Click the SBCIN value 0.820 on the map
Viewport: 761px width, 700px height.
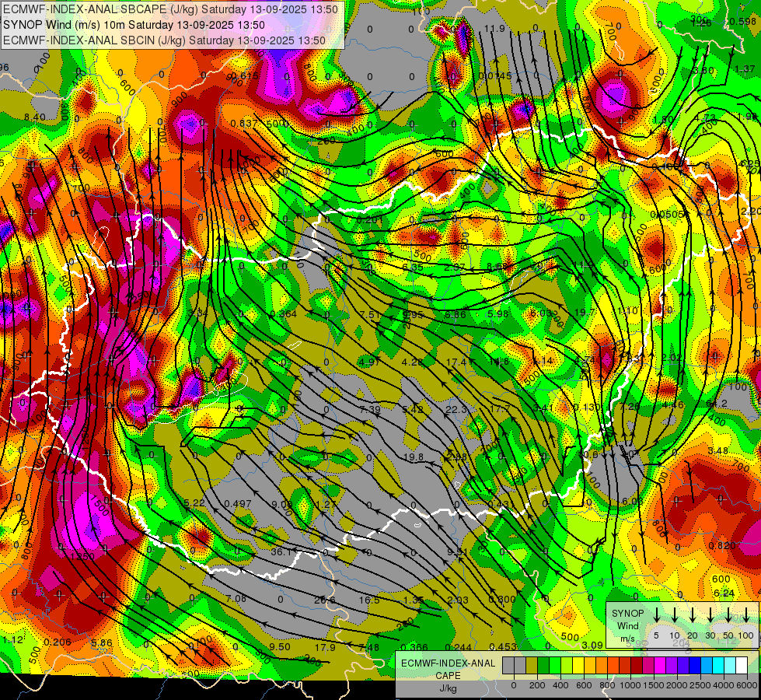[722, 545]
